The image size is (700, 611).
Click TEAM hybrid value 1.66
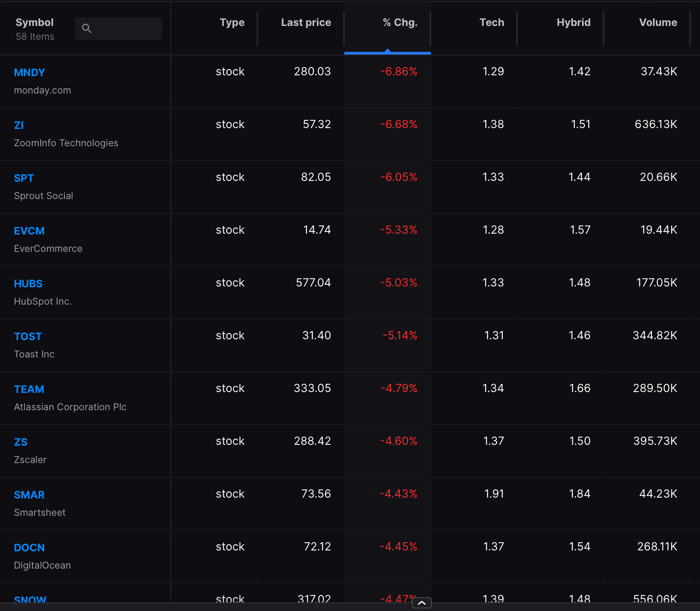580,388
